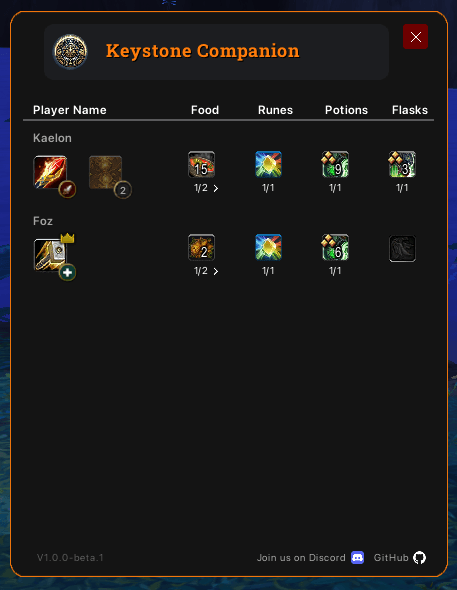457x590 pixels.
Task: Click Foz's paladin hammer class icon
Action: (x=50, y=255)
